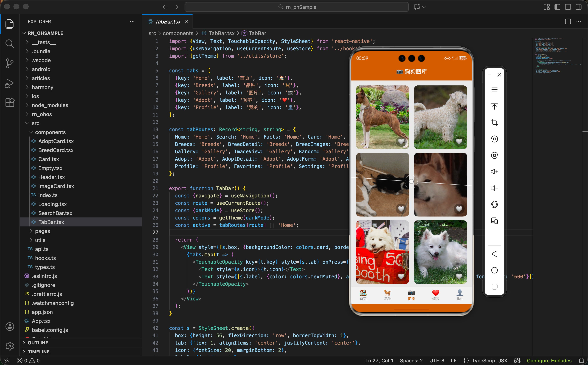The image size is (588, 365).
Task: Select the TabBar.tsx editor tab
Action: 168,21
